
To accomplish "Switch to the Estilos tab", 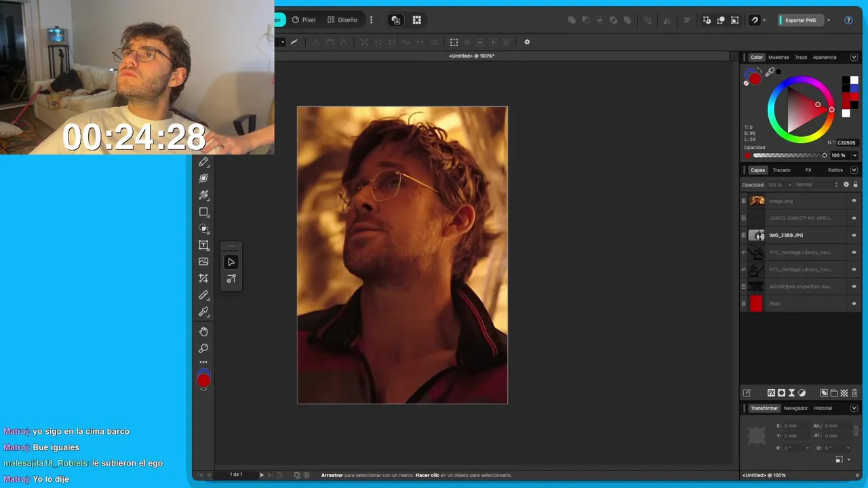I will 835,170.
